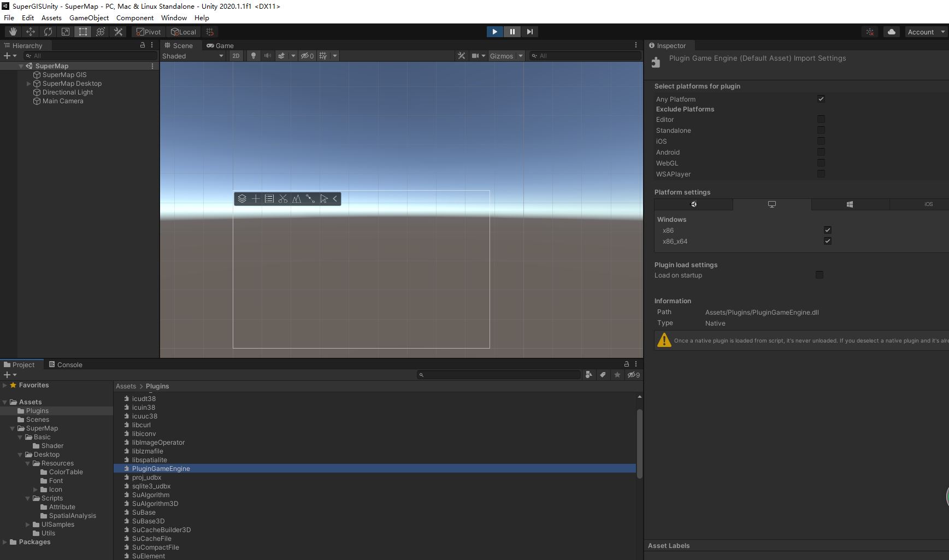This screenshot has width=949, height=560.
Task: Click the Pause button
Action: point(512,32)
